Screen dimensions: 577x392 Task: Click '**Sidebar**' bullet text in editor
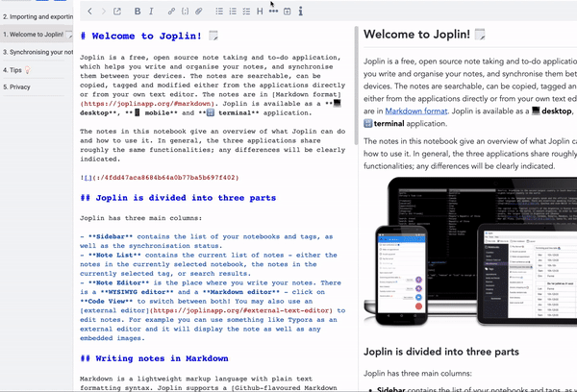(x=111, y=236)
